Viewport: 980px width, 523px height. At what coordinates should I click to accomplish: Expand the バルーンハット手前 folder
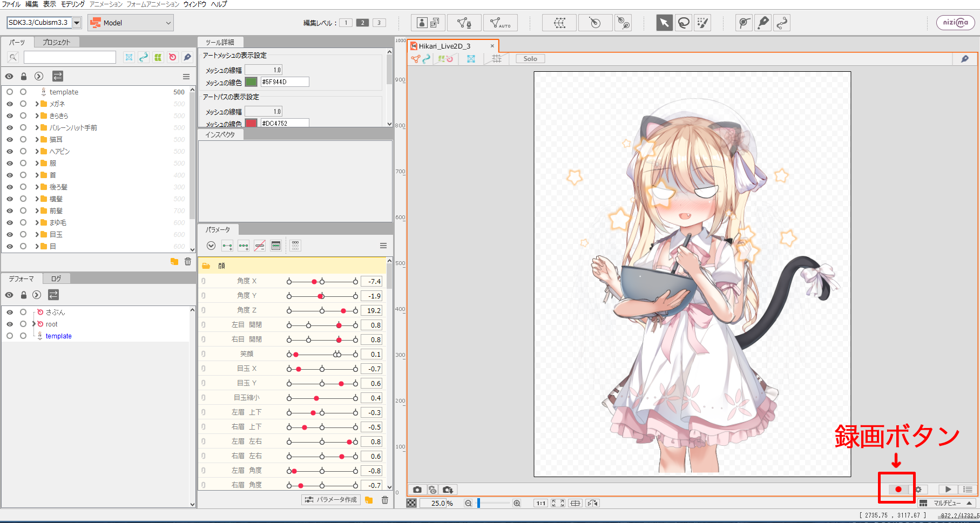pos(37,127)
